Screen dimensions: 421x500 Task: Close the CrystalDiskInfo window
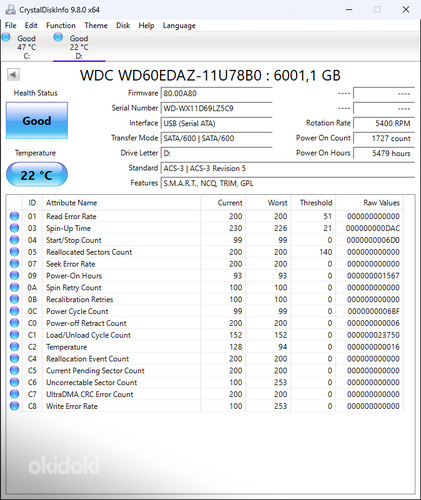point(406,9)
